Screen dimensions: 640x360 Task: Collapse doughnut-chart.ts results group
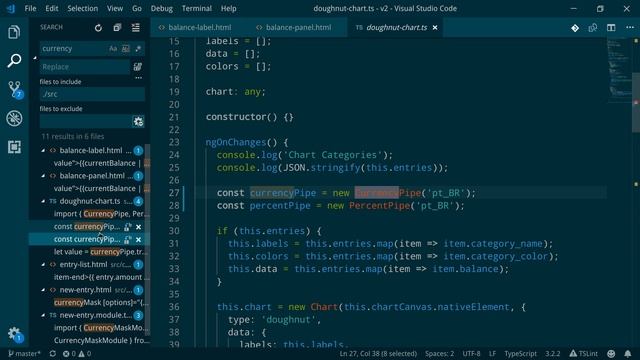43,201
